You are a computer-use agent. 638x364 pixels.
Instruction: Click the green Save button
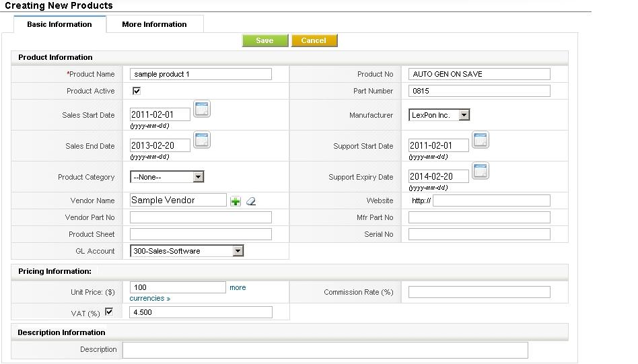coord(265,40)
